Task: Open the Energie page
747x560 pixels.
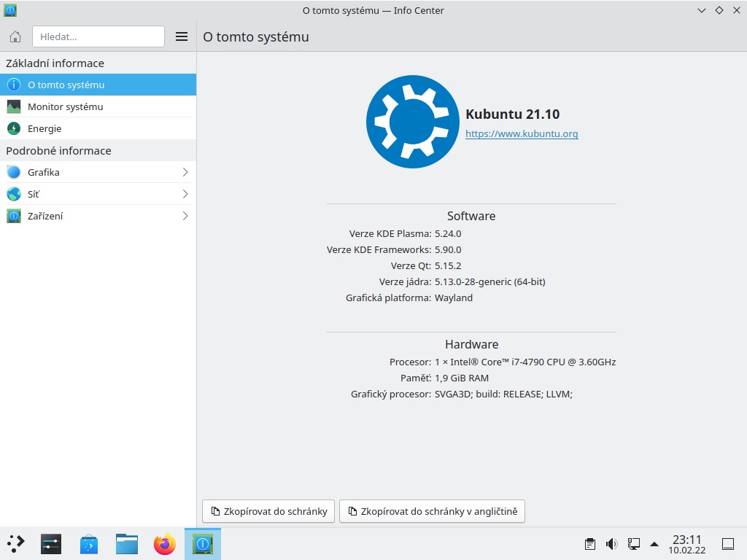Action: click(98, 128)
